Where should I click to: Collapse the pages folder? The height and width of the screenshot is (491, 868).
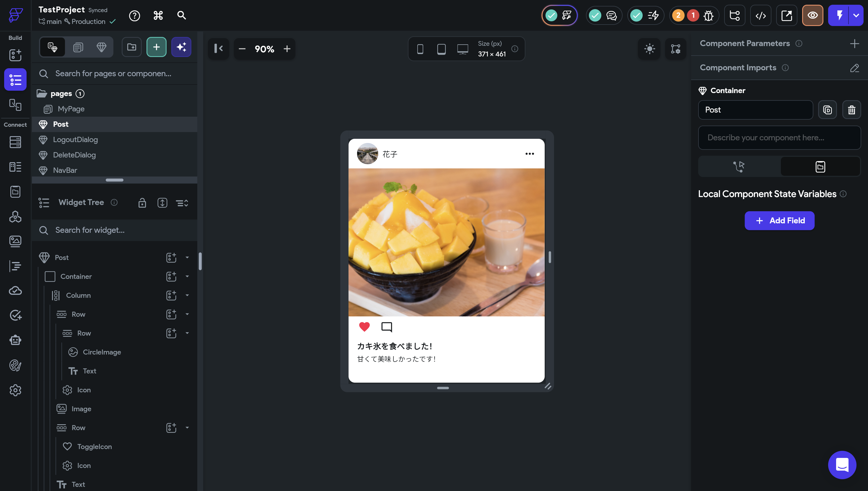point(42,93)
